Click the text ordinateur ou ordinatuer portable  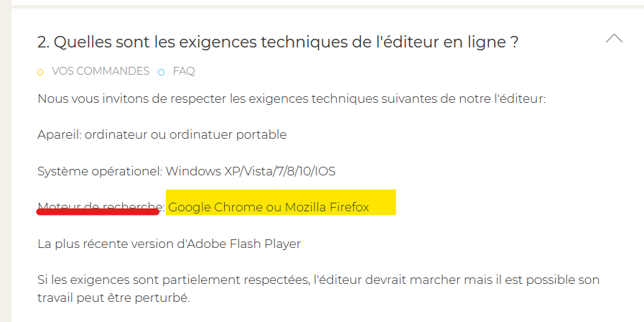185,134
